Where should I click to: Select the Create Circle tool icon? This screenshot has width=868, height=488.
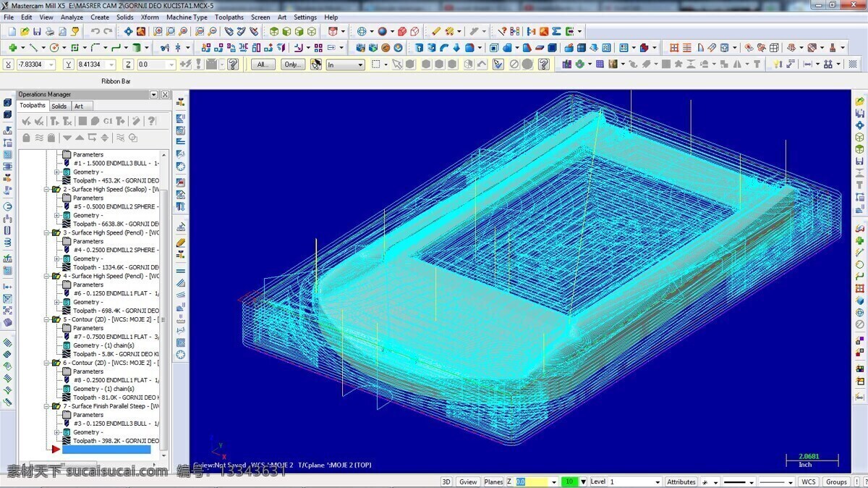pos(54,48)
